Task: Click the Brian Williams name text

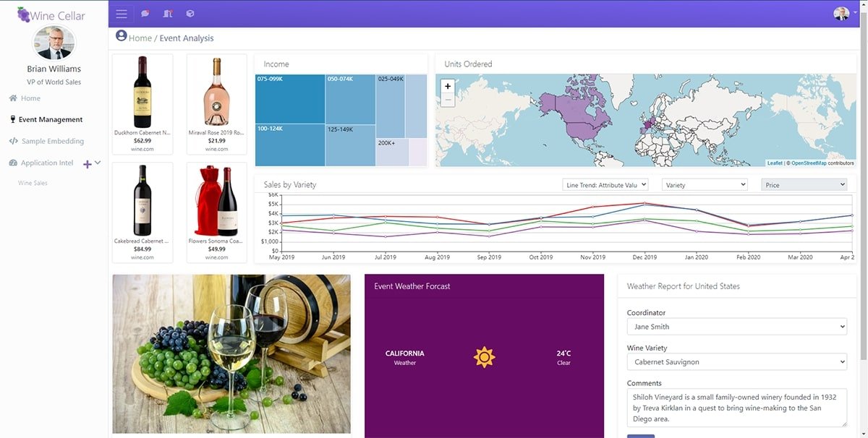Action: [54, 69]
